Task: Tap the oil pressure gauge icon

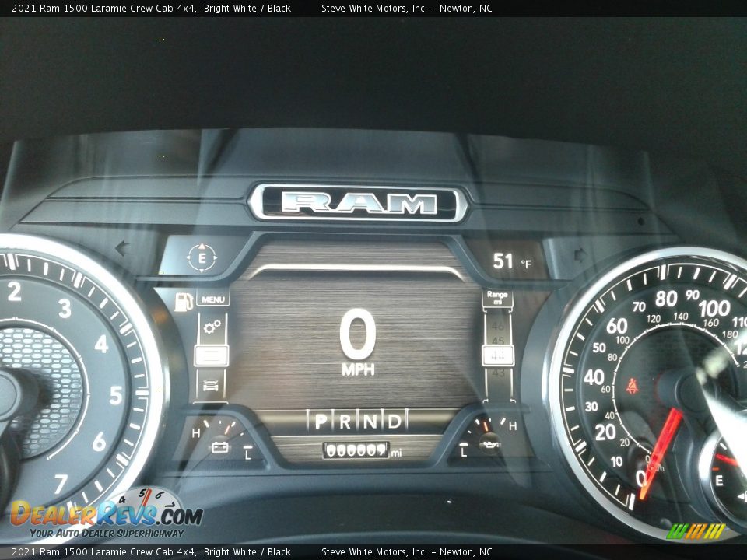Action: point(489,446)
